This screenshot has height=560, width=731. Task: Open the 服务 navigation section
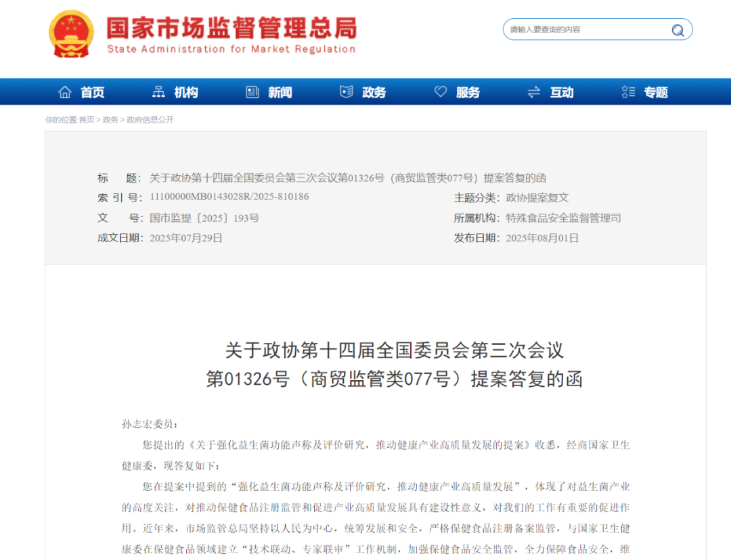(x=468, y=93)
